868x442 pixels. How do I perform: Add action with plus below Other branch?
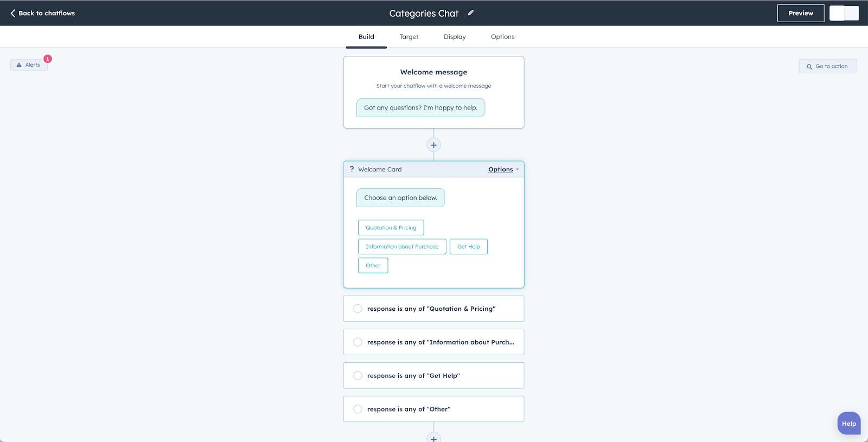pos(433,438)
